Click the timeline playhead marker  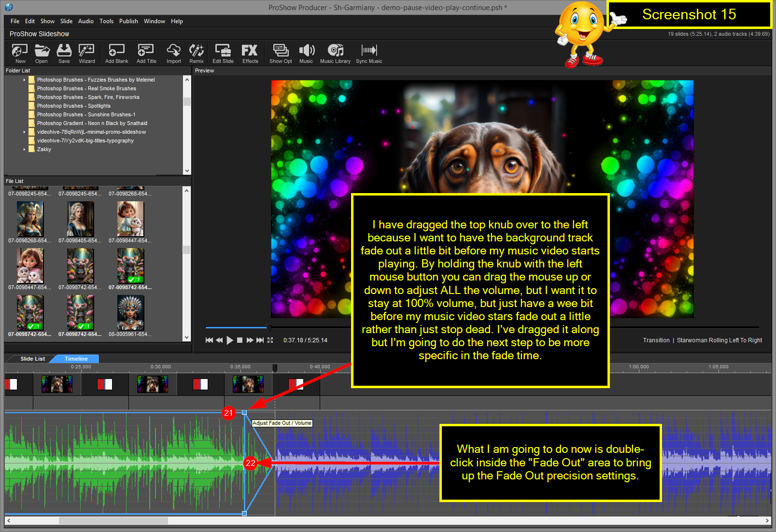275,368
